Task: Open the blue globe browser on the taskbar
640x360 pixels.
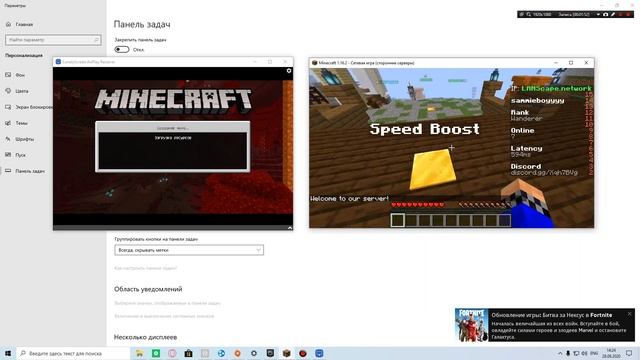Action: pyautogui.click(x=221, y=353)
